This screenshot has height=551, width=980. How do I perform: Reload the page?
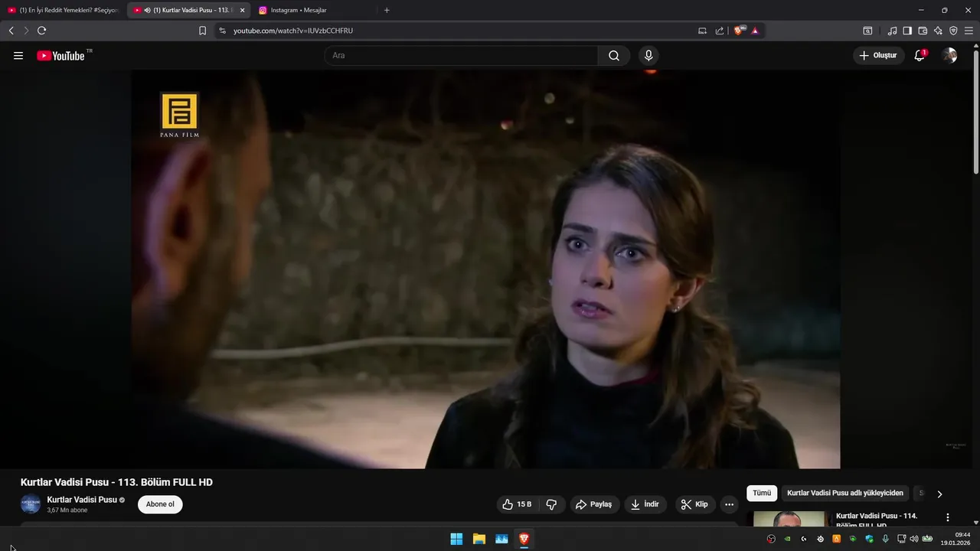click(x=42, y=31)
